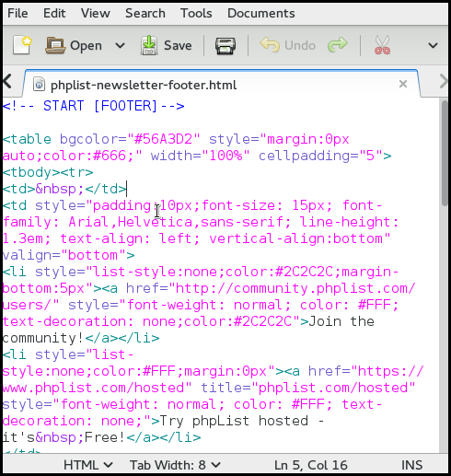Open the HTML language selector dropdown
Screen dimensions: 451x476
[87, 465]
